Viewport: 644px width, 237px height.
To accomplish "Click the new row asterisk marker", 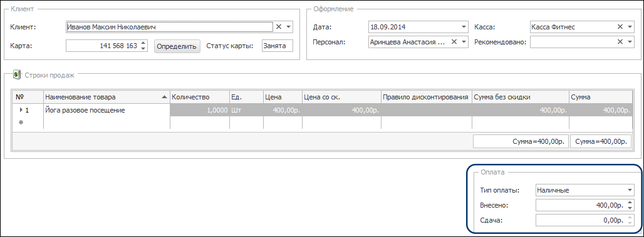I will pos(21,122).
